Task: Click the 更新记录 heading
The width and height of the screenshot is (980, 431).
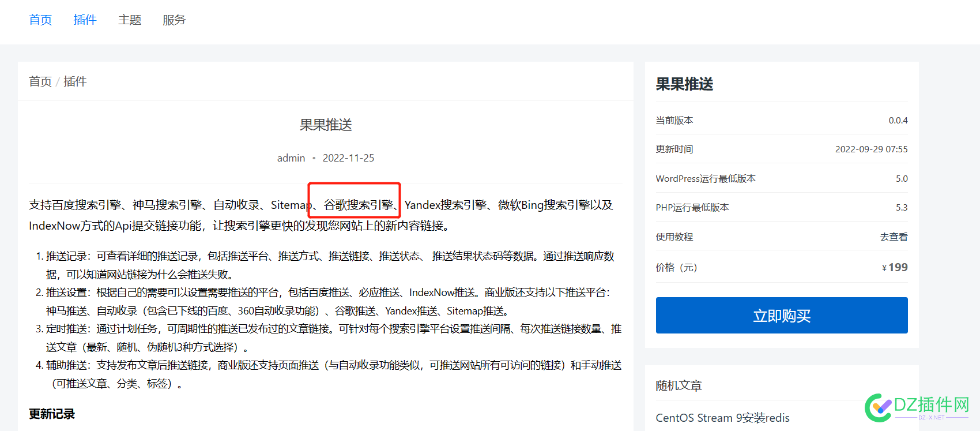Action: click(x=52, y=414)
